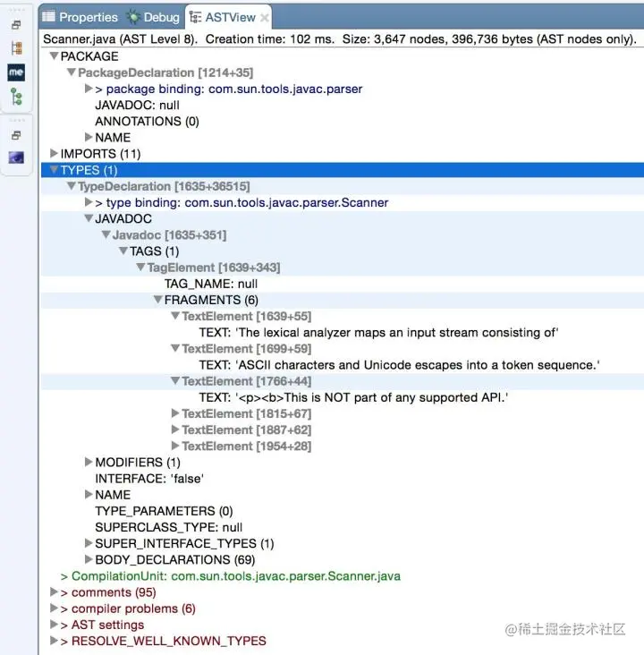Expand TextElement [1954+28]

(x=175, y=446)
